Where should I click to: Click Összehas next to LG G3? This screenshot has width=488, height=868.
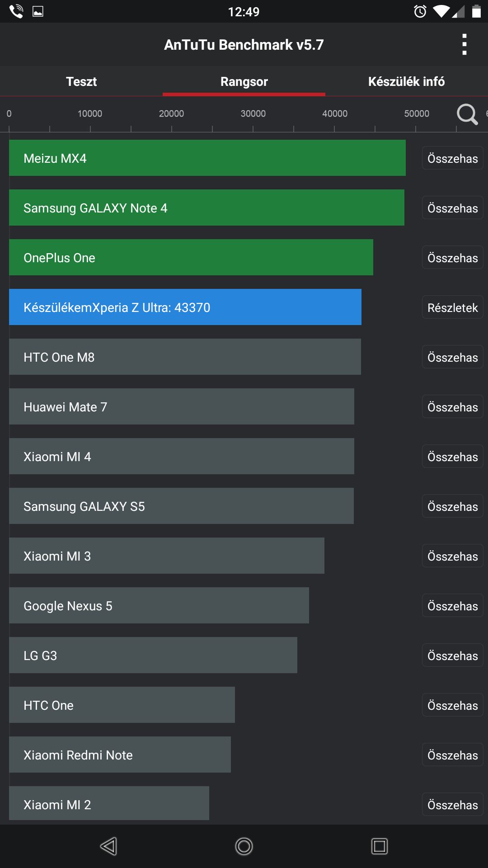(x=453, y=656)
